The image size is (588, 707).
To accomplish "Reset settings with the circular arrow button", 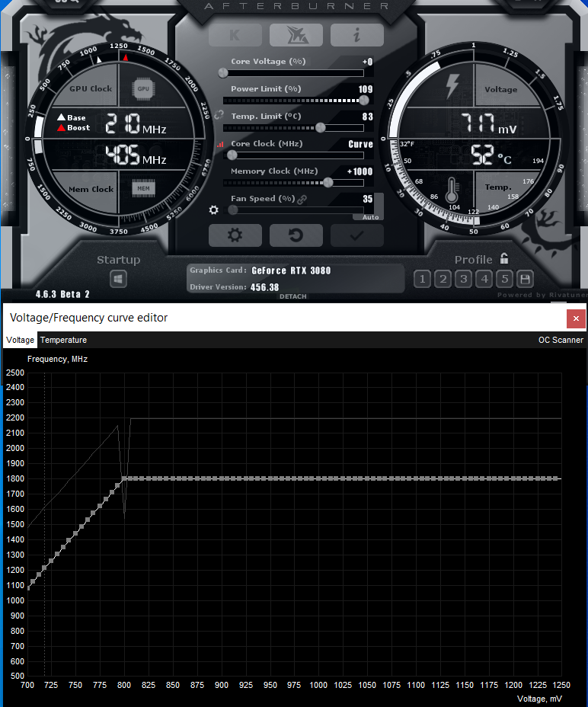I will click(x=296, y=235).
